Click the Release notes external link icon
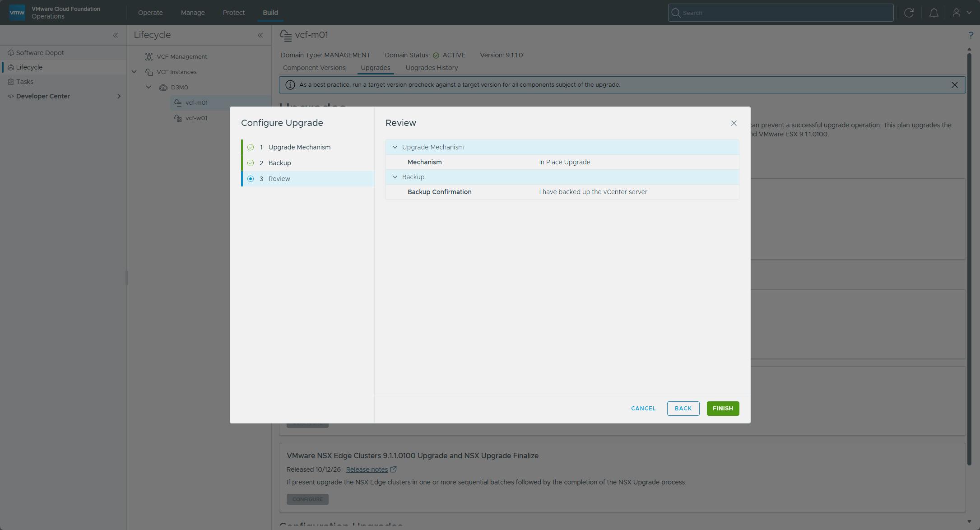The width and height of the screenshot is (980, 530). pos(394,470)
